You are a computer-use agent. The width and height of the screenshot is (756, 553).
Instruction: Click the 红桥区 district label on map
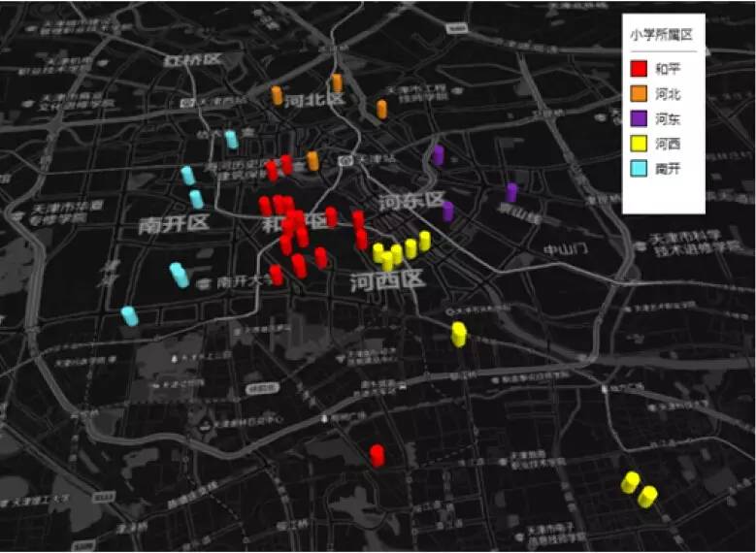pos(192,60)
